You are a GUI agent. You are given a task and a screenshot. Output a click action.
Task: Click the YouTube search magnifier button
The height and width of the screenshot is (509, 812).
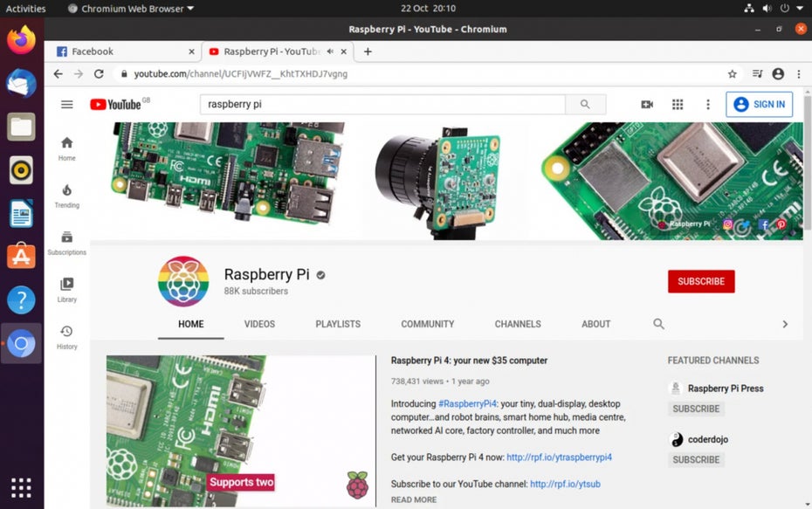click(x=585, y=104)
